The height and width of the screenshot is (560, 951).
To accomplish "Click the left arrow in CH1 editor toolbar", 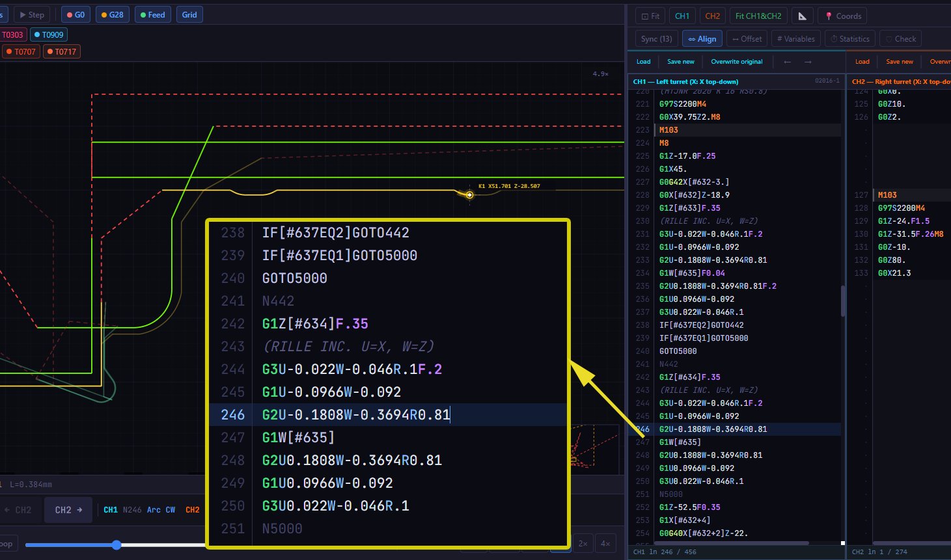I will click(x=788, y=62).
